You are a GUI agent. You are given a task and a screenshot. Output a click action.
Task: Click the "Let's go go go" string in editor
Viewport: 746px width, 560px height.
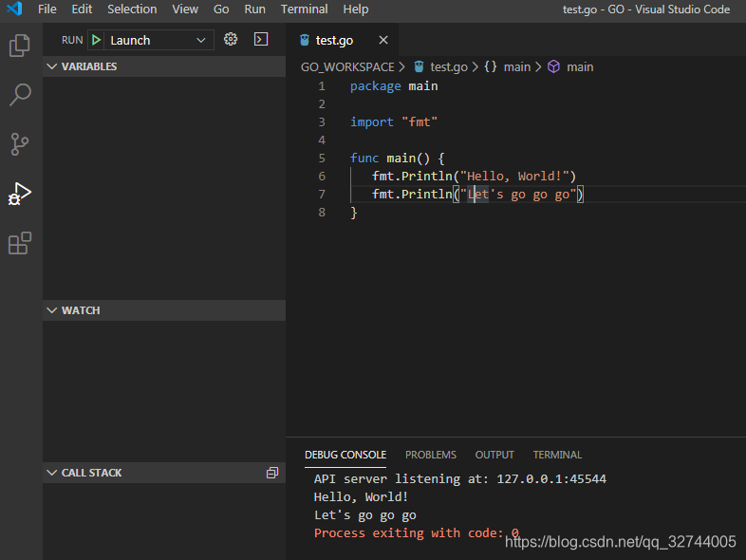pyautogui.click(x=518, y=195)
